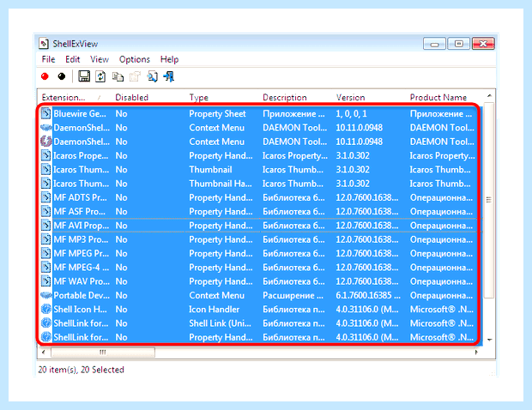Sort by the Type column header
The width and height of the screenshot is (532, 410).
[x=222, y=97]
